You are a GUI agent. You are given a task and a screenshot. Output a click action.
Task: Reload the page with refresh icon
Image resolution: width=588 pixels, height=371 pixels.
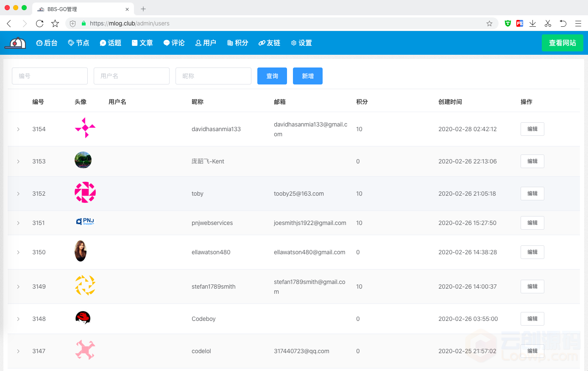coord(40,23)
